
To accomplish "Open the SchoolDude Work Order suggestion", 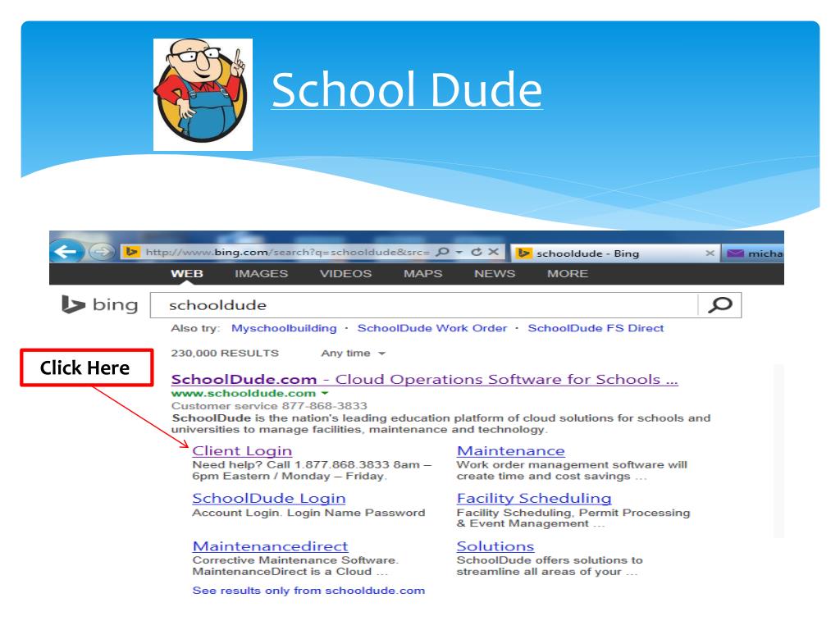I will 431,328.
